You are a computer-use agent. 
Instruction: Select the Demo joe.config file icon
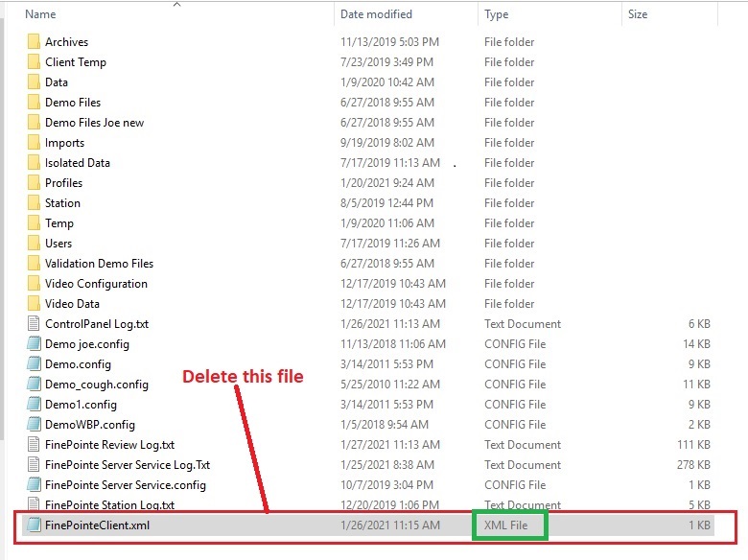click(34, 344)
